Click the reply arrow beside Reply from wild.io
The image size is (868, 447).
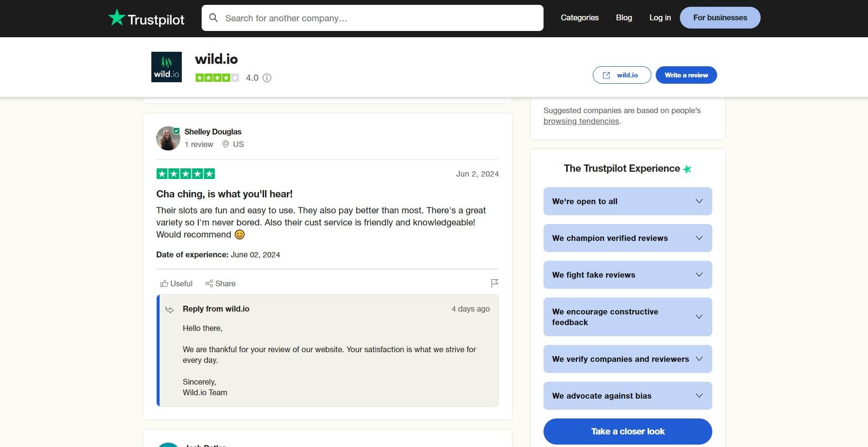tap(170, 310)
